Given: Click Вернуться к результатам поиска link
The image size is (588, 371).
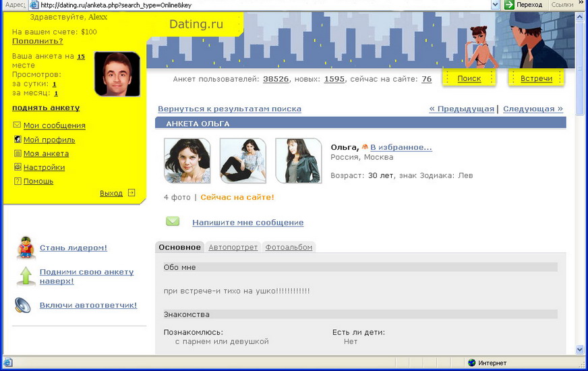Looking at the screenshot, I should [x=229, y=109].
